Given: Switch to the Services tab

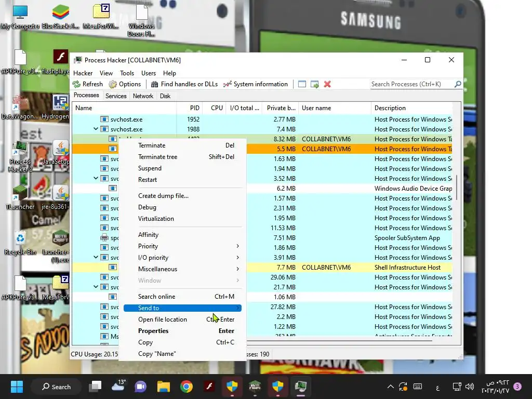Looking at the screenshot, I should (116, 96).
